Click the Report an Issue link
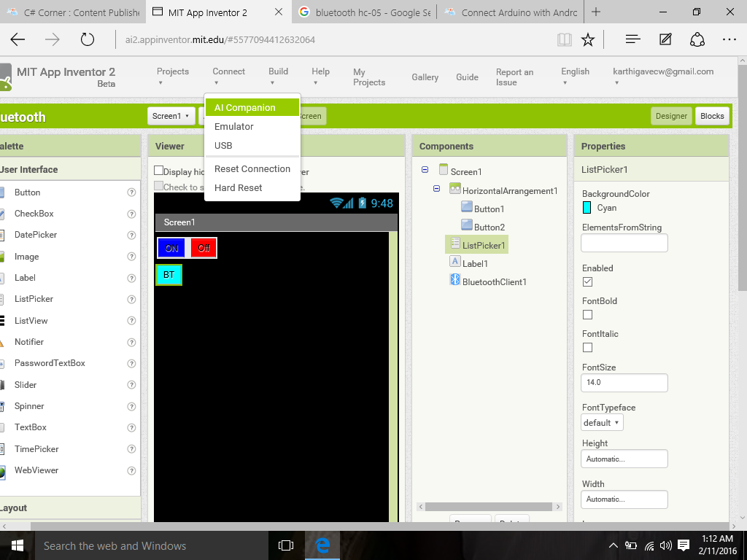 point(514,77)
